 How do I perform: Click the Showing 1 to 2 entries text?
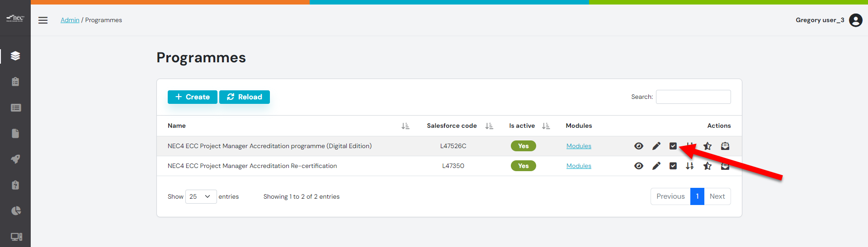pos(302,196)
